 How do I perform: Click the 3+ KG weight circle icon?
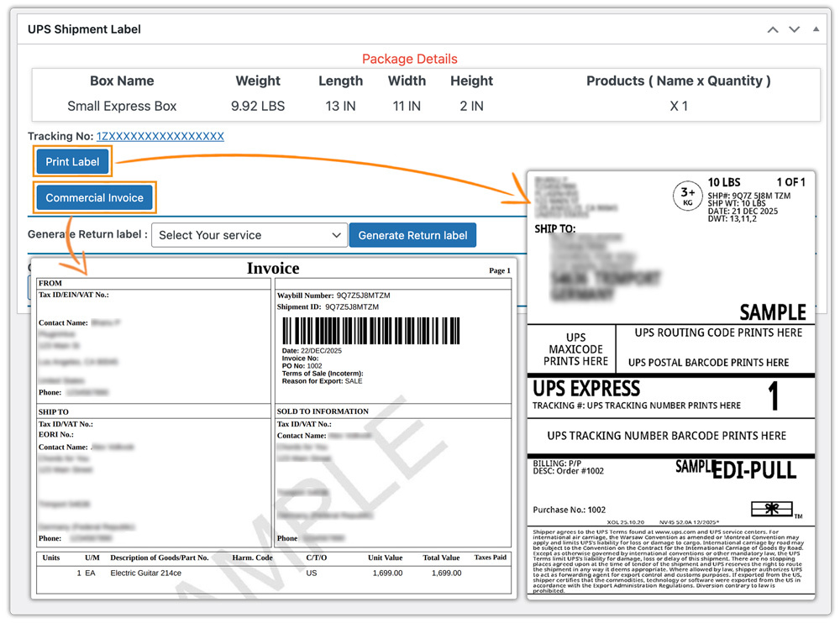pyautogui.click(x=688, y=195)
